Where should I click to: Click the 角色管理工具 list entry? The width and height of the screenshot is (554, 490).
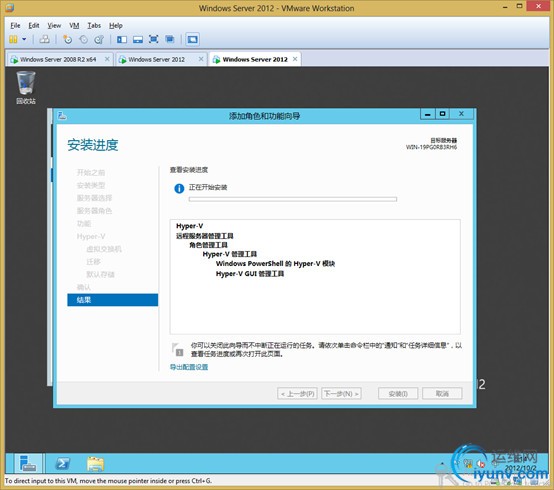click(x=208, y=245)
